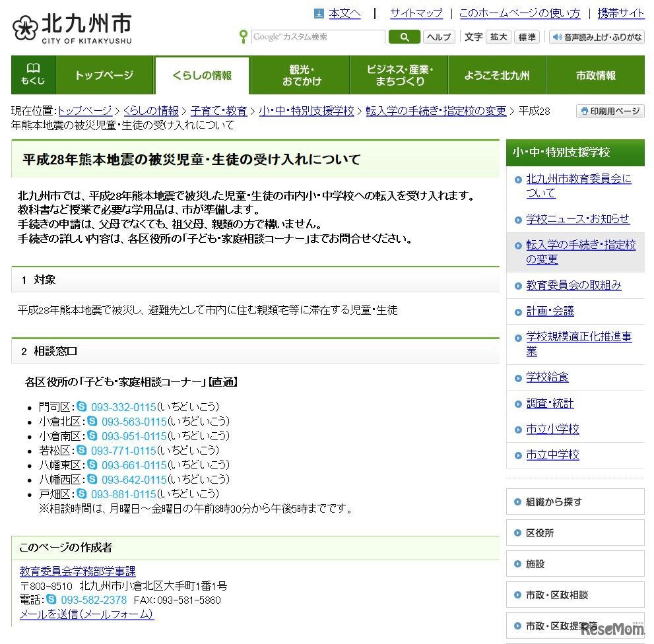The width and height of the screenshot is (654, 644).
Task: Click the Skype icon next to 小倉南区 number
Action: [92, 435]
